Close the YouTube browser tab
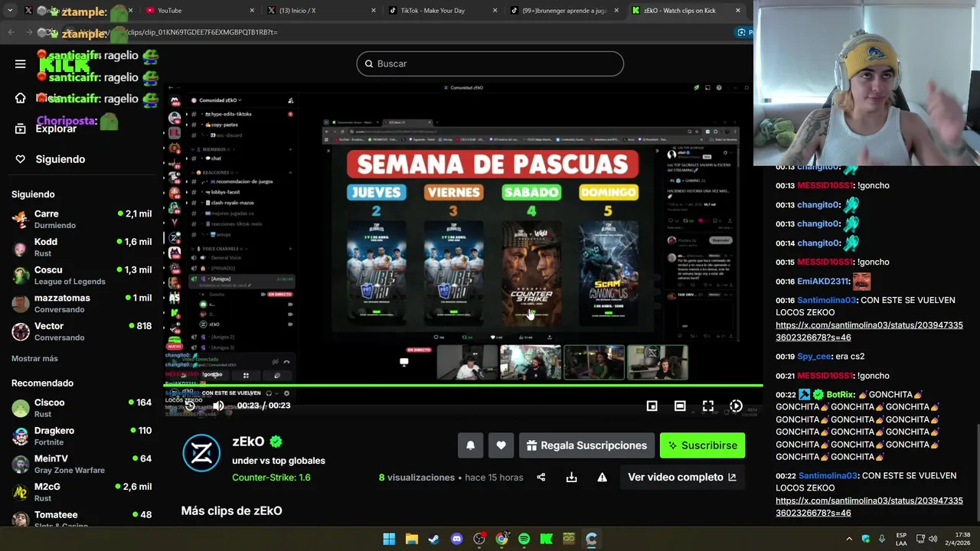Viewport: 980px width, 551px height. (253, 11)
